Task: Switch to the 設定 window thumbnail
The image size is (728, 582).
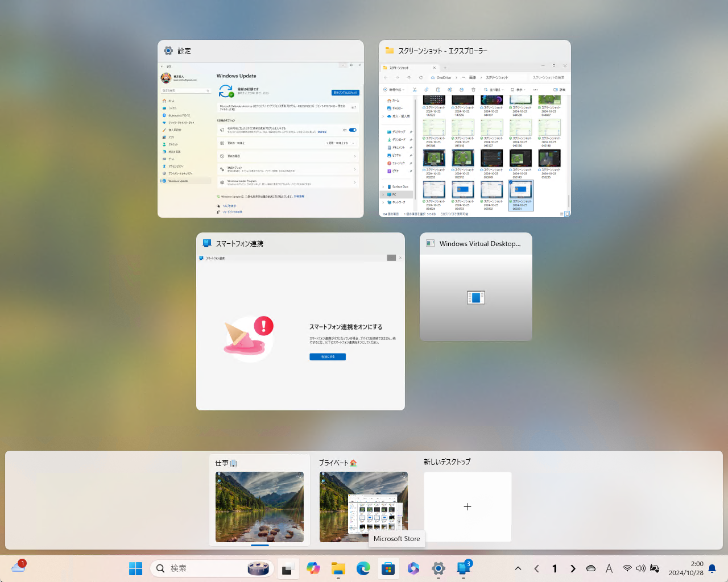Action: pyautogui.click(x=260, y=128)
